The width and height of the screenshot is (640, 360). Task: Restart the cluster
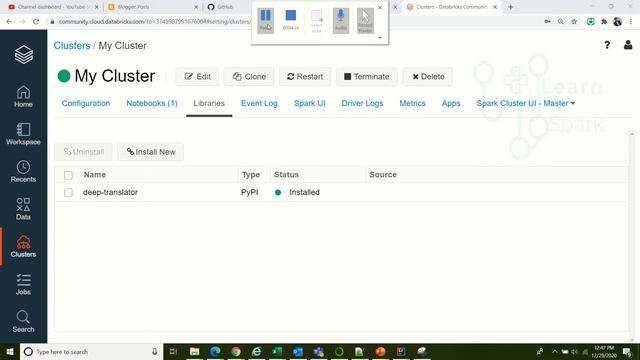pos(305,77)
